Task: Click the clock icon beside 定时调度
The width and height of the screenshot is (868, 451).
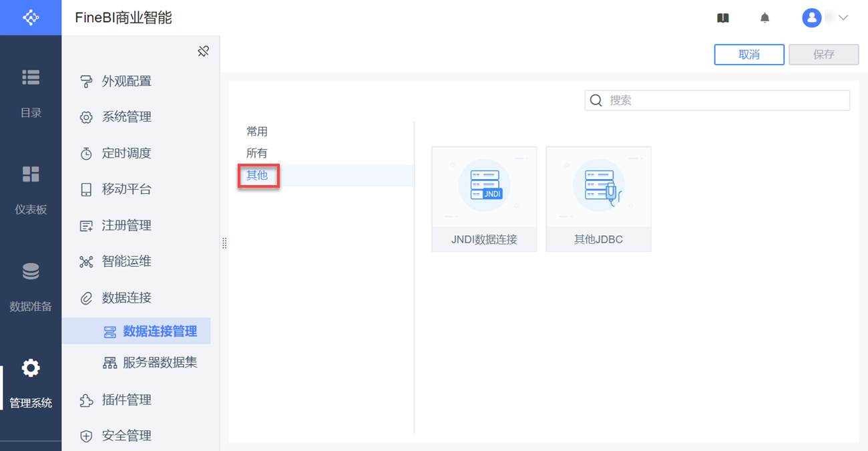Action: [86, 154]
